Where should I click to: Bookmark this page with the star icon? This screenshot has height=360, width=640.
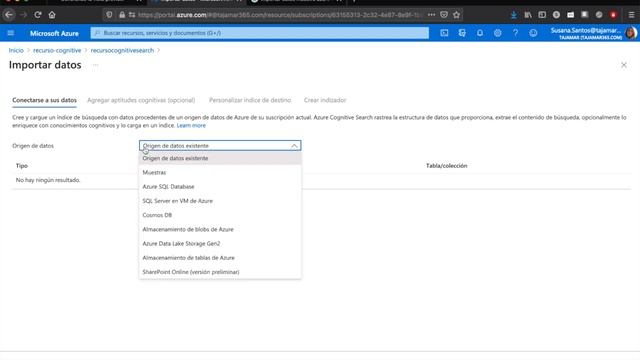pos(456,15)
